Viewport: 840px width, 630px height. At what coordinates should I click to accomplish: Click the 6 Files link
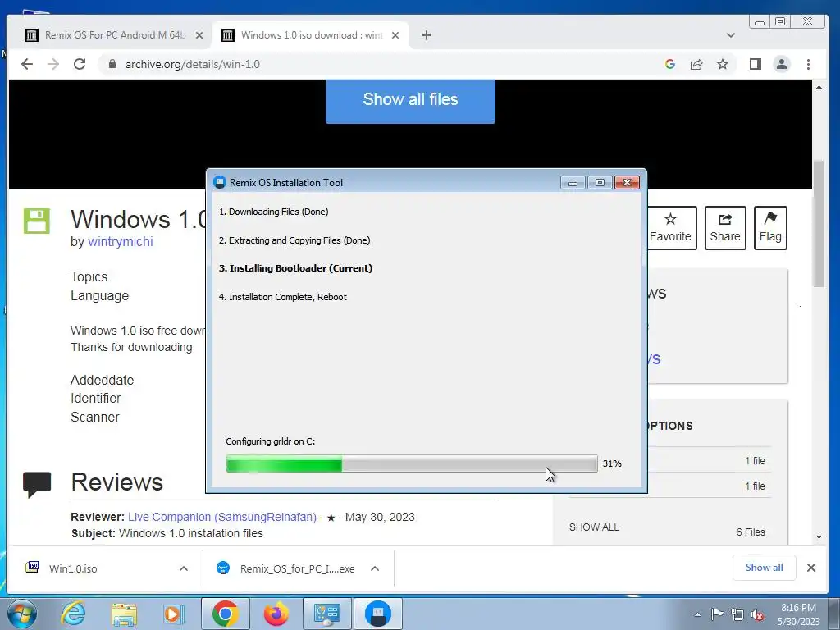[751, 532]
